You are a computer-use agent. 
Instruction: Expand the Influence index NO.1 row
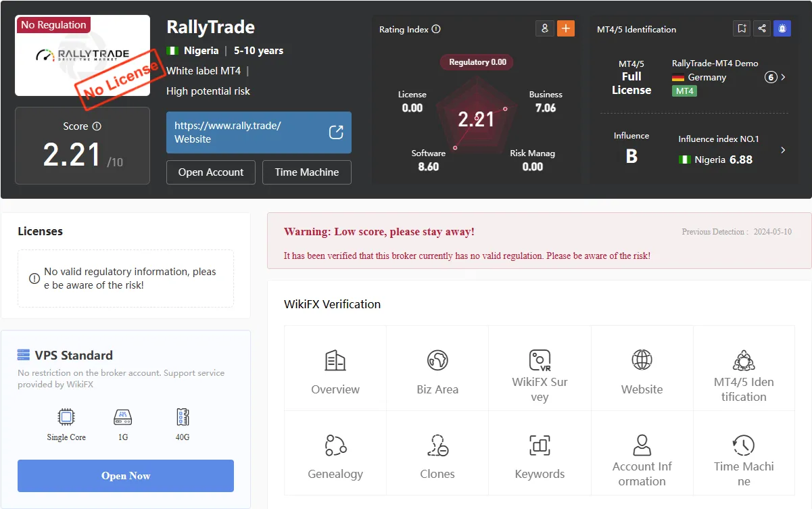(x=784, y=150)
